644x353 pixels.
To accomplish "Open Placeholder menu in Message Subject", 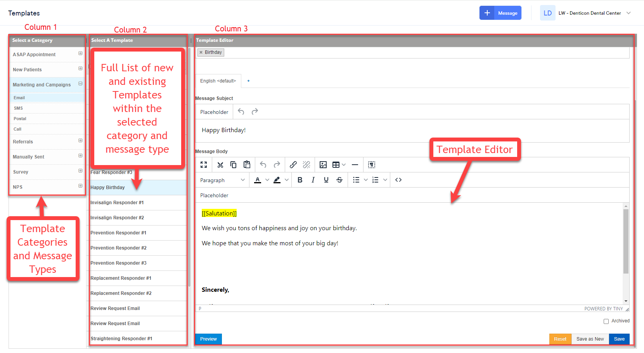I will [214, 112].
